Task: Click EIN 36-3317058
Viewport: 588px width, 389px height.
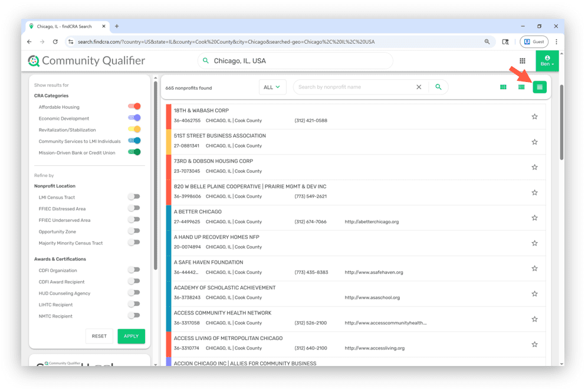Action: click(x=187, y=323)
